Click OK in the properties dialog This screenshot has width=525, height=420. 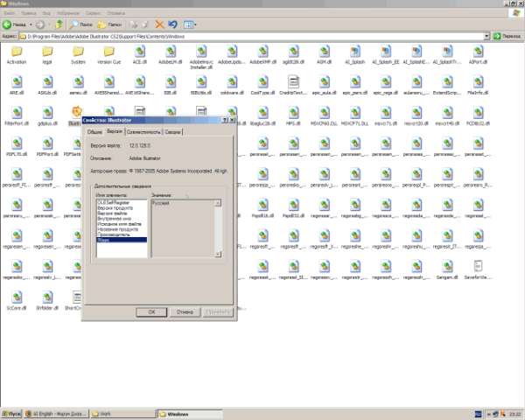click(151, 311)
